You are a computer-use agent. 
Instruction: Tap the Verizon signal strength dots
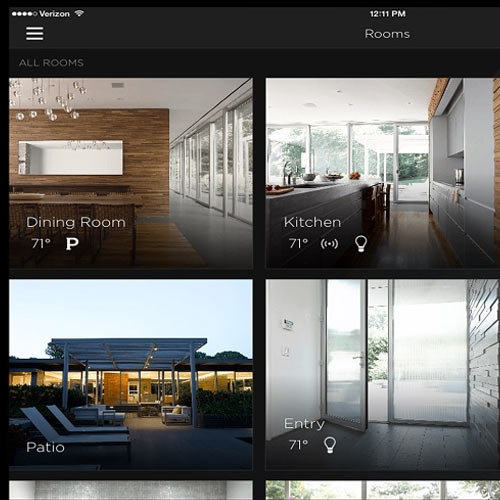pos(24,14)
